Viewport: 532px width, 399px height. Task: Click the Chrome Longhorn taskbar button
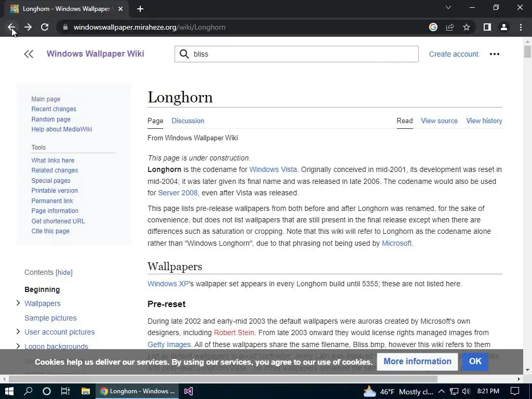[137, 391]
